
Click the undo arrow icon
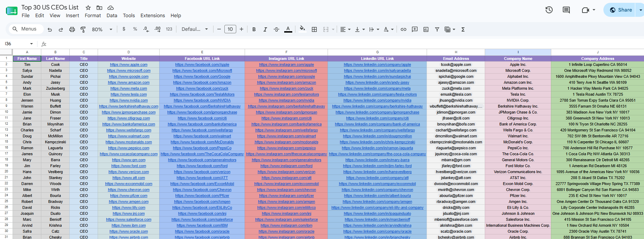[50, 29]
